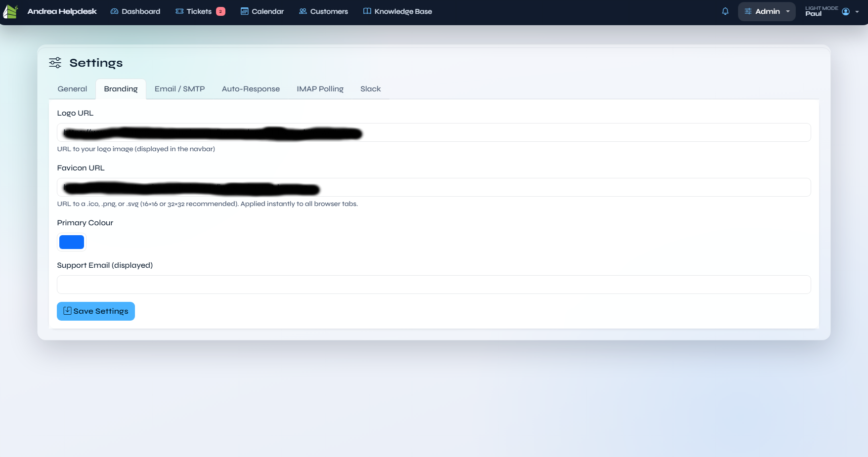Click the Andrea Helpdesk logo icon

(11, 11)
